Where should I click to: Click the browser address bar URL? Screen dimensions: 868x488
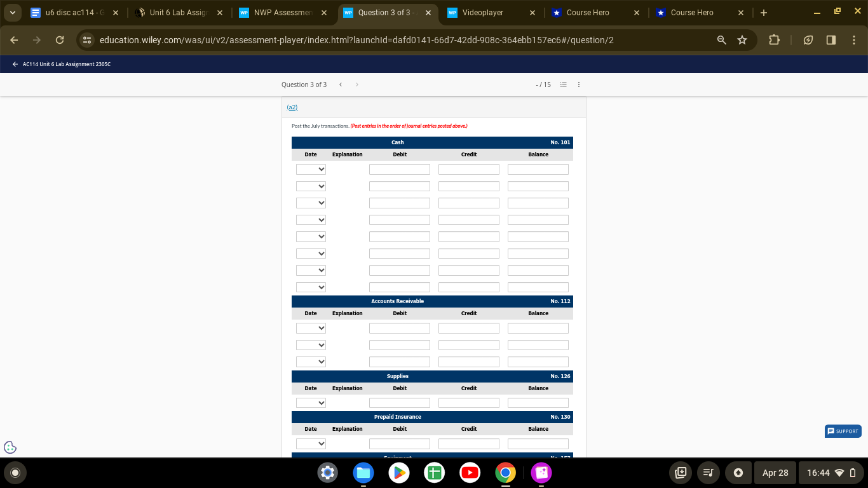[x=356, y=40]
